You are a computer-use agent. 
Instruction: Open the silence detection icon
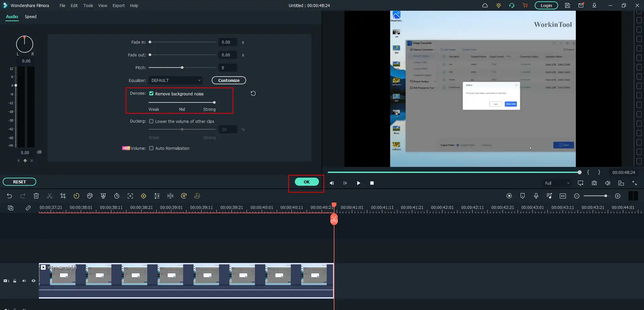coord(184,196)
